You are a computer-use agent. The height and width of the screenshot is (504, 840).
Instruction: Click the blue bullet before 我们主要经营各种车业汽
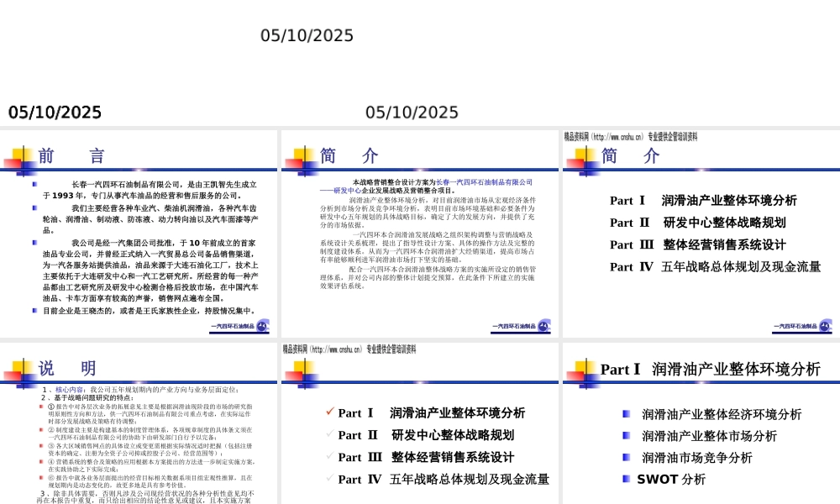point(34,207)
